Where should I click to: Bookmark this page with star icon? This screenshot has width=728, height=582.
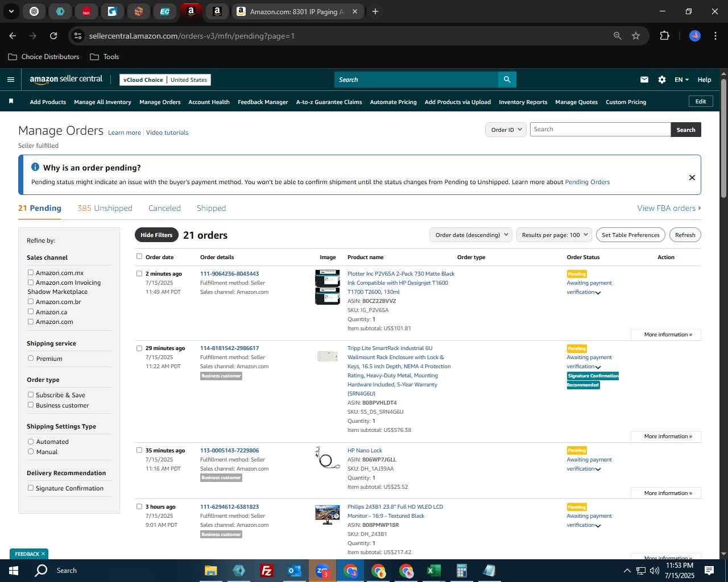coord(636,36)
